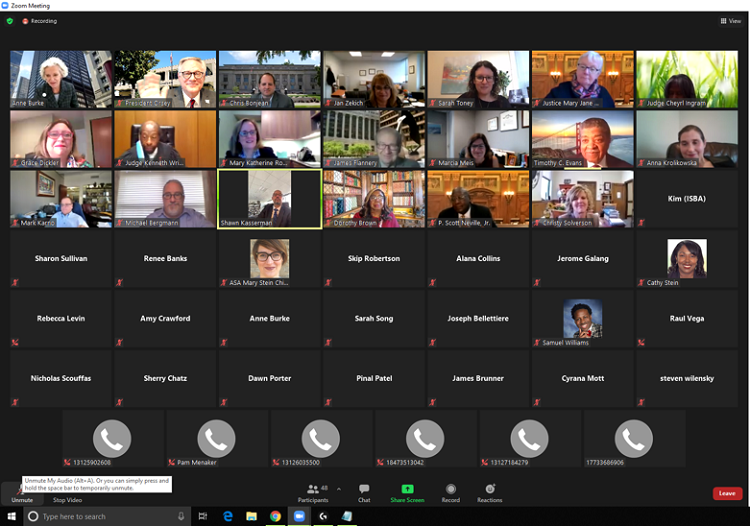The height and width of the screenshot is (526, 750).
Task: Start sharing with Share Screen
Action: (407, 492)
